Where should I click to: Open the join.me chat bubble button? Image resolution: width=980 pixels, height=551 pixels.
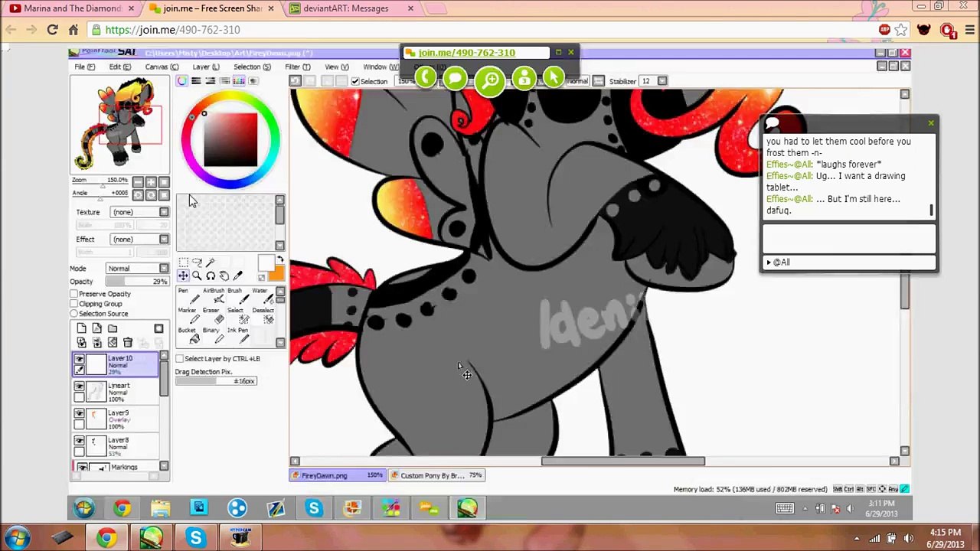pyautogui.click(x=455, y=78)
